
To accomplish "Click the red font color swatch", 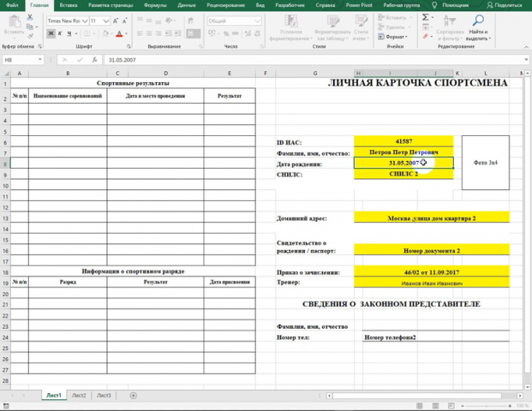I will [x=119, y=33].
